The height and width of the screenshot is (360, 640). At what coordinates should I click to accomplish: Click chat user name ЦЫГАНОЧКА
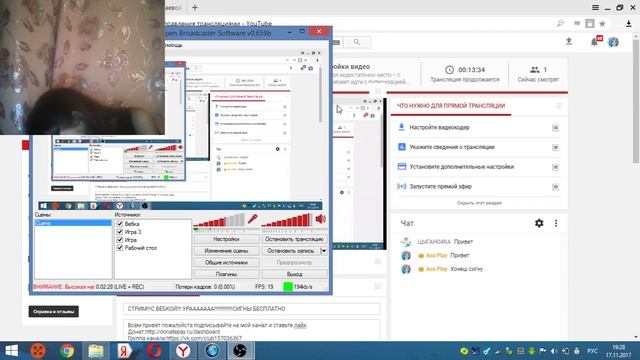tap(434, 242)
